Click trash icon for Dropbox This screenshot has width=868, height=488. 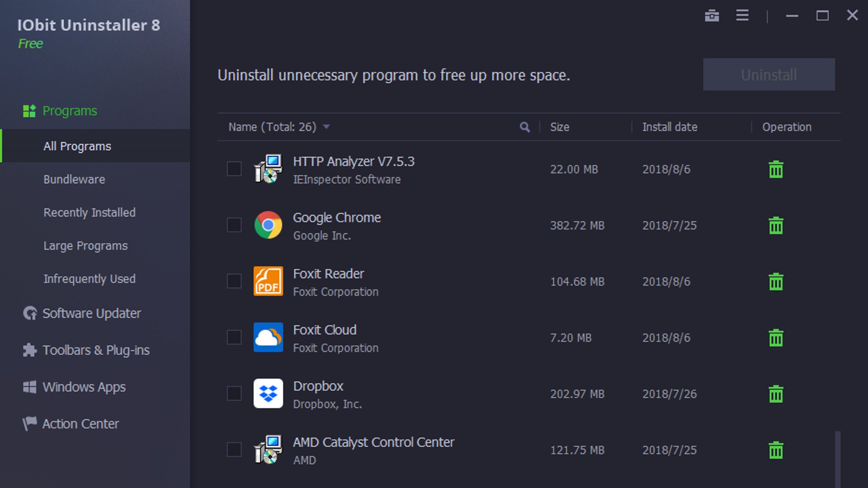(x=776, y=394)
